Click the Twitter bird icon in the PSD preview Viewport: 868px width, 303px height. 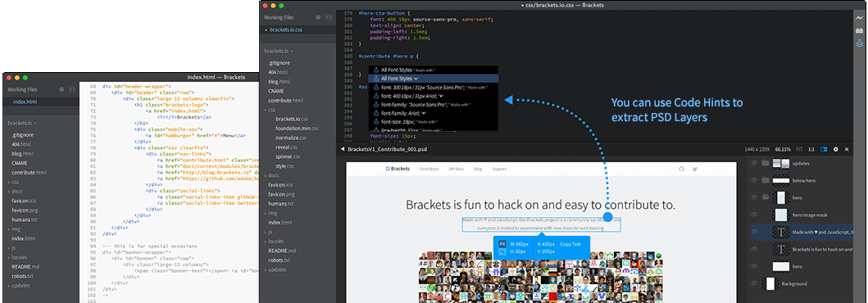pyautogui.click(x=694, y=169)
